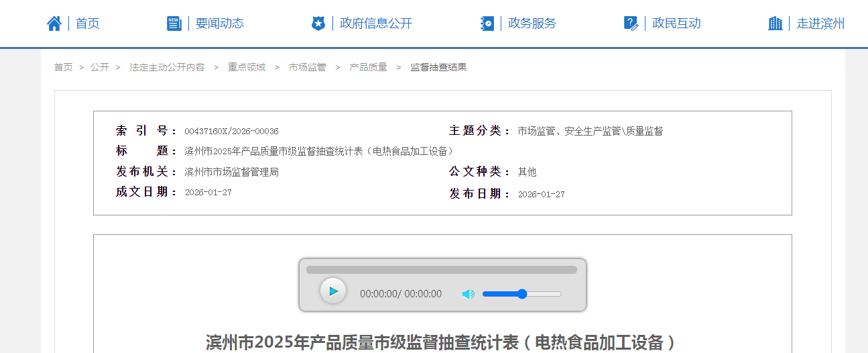The image size is (868, 353).
Task: Go to 市场监管 breadcrumb link
Action: (x=307, y=67)
